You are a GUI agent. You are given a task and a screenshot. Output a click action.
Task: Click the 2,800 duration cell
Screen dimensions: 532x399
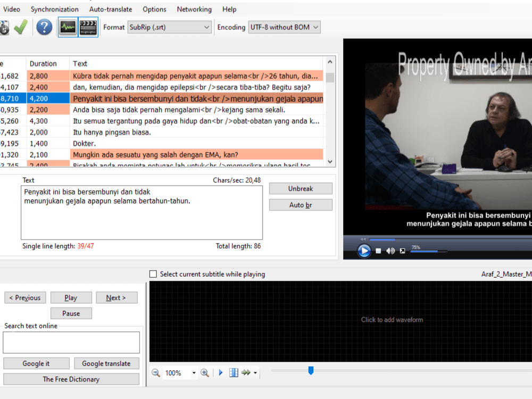(x=47, y=76)
